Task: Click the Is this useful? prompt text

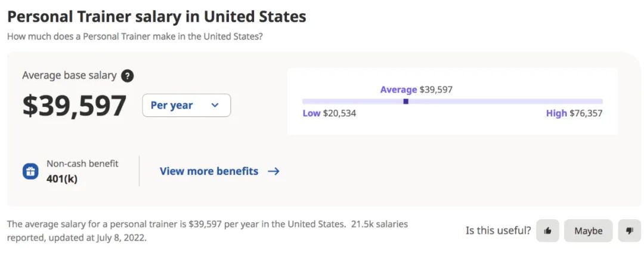Action: point(498,231)
